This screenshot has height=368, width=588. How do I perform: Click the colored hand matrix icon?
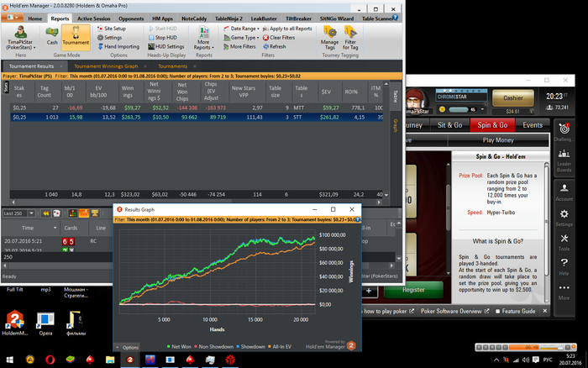coord(73,213)
